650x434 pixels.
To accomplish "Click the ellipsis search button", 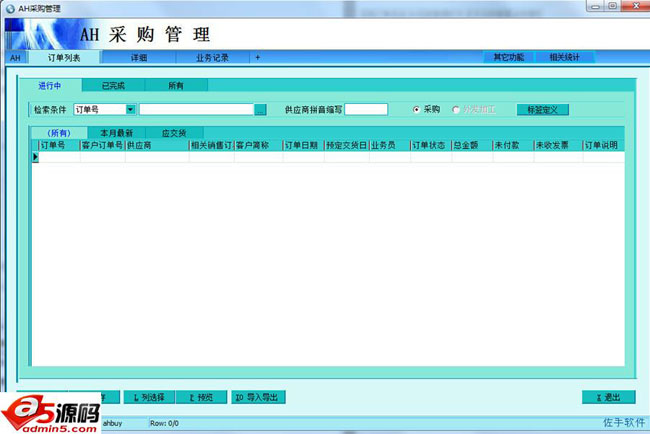I will point(260,110).
